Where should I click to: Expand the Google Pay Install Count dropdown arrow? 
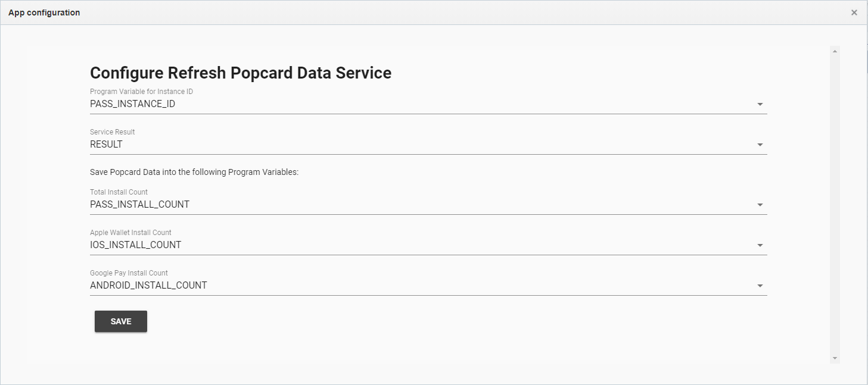pyautogui.click(x=760, y=286)
